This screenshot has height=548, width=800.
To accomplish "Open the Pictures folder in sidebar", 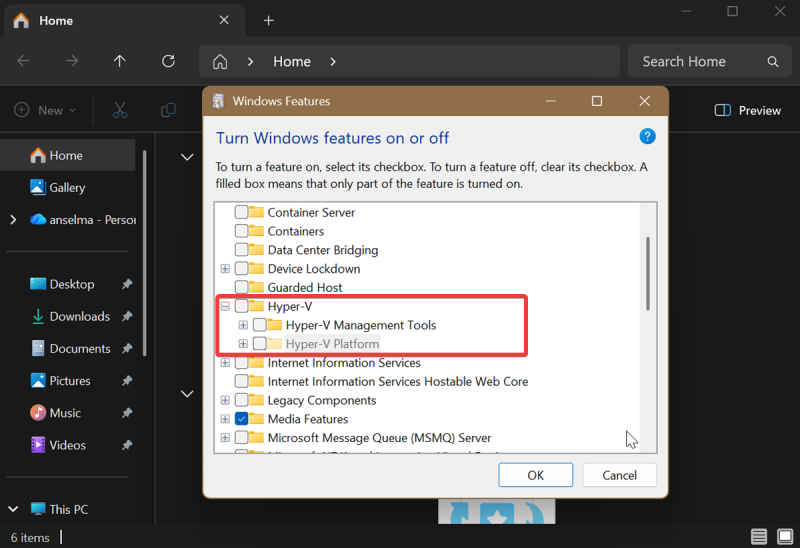I will [x=70, y=381].
